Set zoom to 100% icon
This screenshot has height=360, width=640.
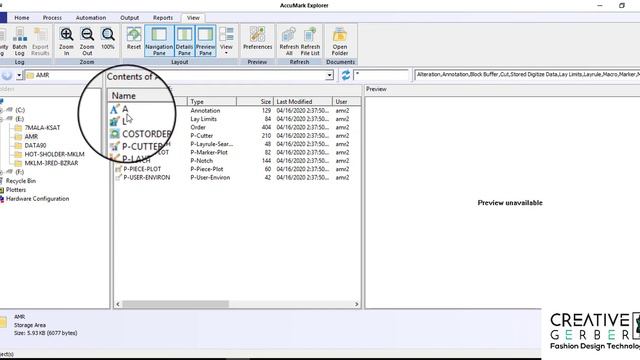(108, 35)
